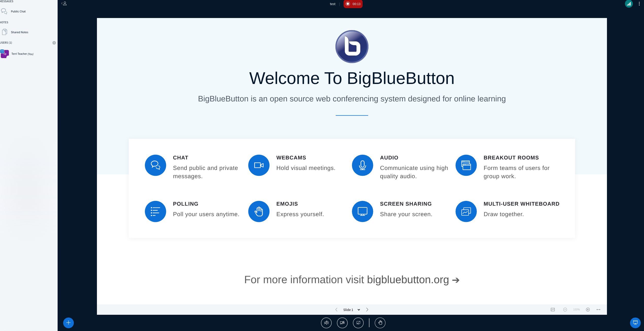Hide the presentation with the blue button
Screen dimensions: 644x331
coord(635,323)
